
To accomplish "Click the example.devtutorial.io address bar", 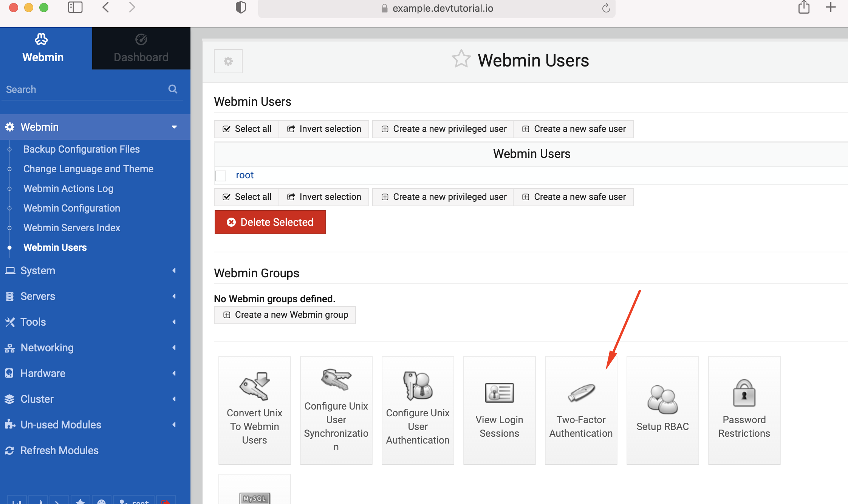I will coord(436,8).
